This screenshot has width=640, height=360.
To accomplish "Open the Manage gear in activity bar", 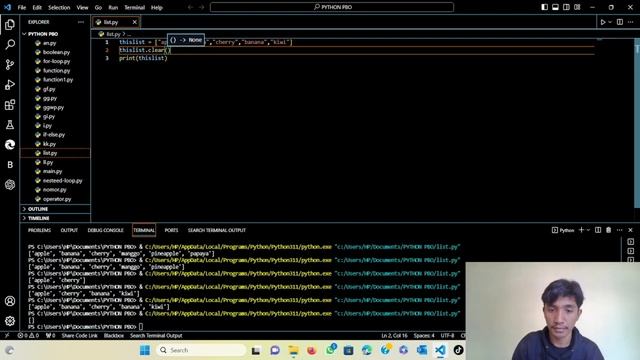I will [x=10, y=321].
